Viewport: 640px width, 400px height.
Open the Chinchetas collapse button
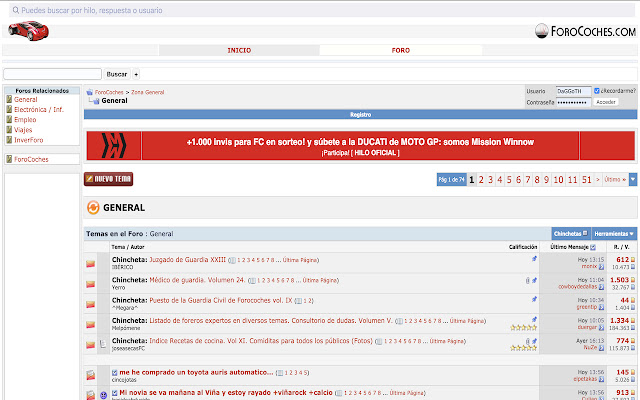click(x=571, y=233)
